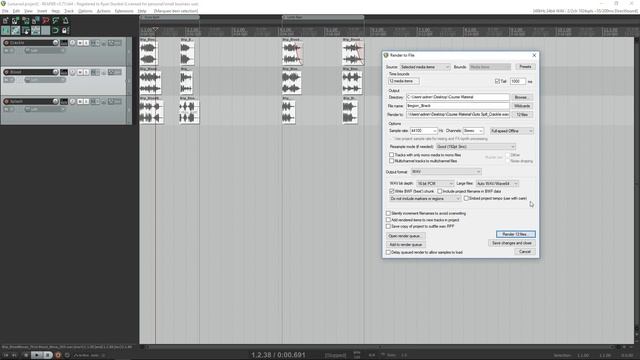Open the Source dropdown in Render dialog

(x=424, y=67)
